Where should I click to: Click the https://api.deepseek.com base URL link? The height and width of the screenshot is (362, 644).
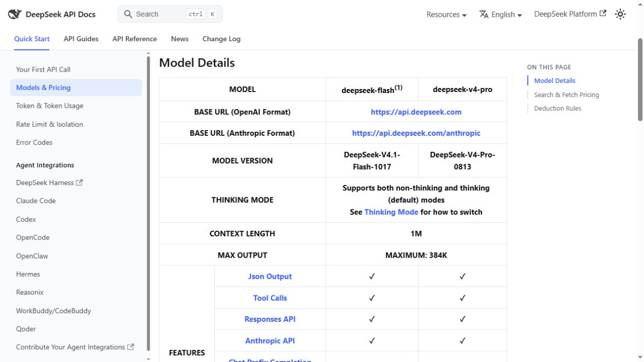[x=416, y=112]
